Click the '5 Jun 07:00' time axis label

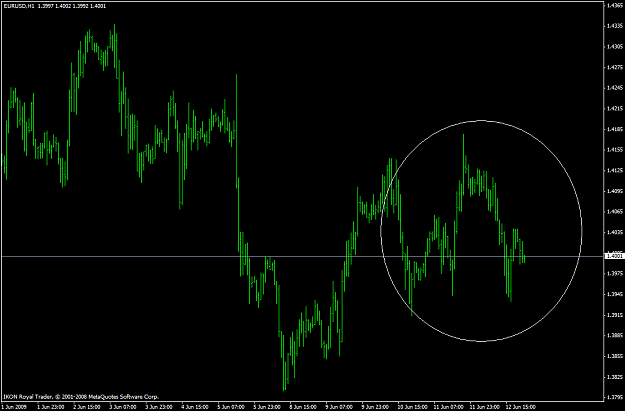point(231,407)
